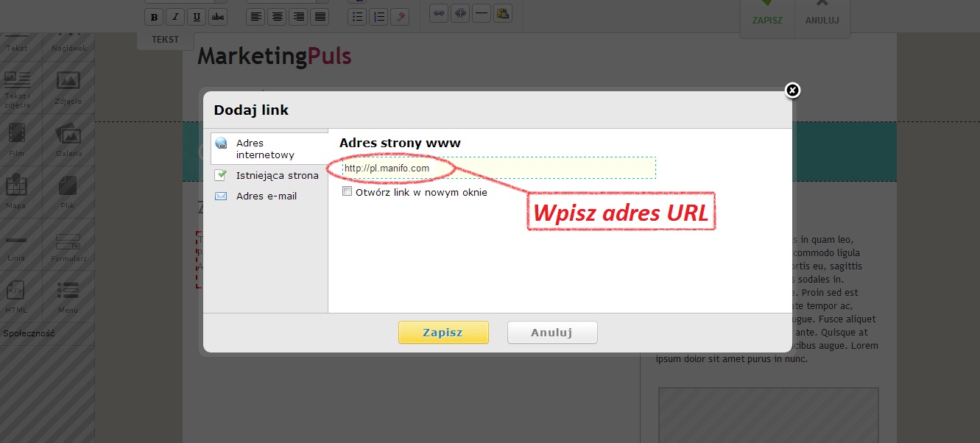
Task: Click the paste clipboard icon in toolbar
Action: pos(503,14)
